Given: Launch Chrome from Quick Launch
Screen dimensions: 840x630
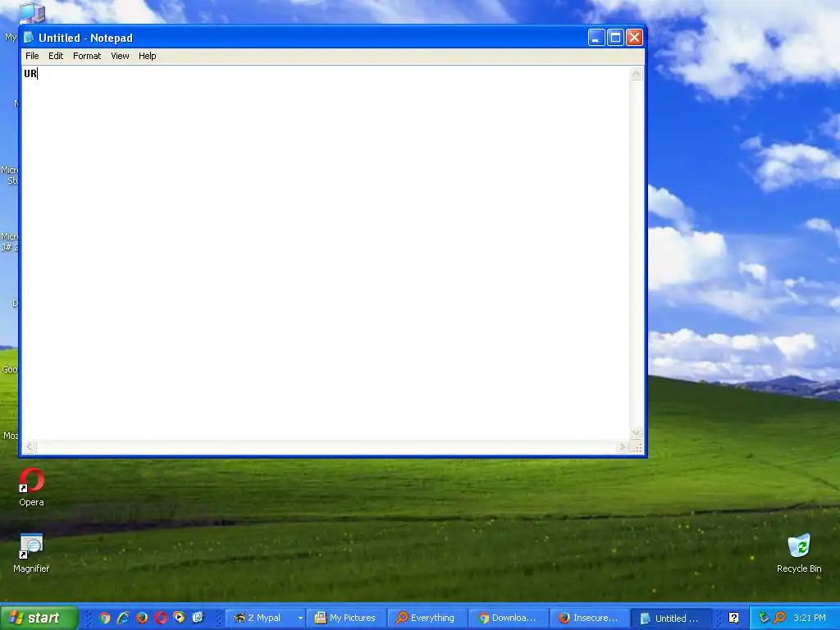Looking at the screenshot, I should (104, 618).
